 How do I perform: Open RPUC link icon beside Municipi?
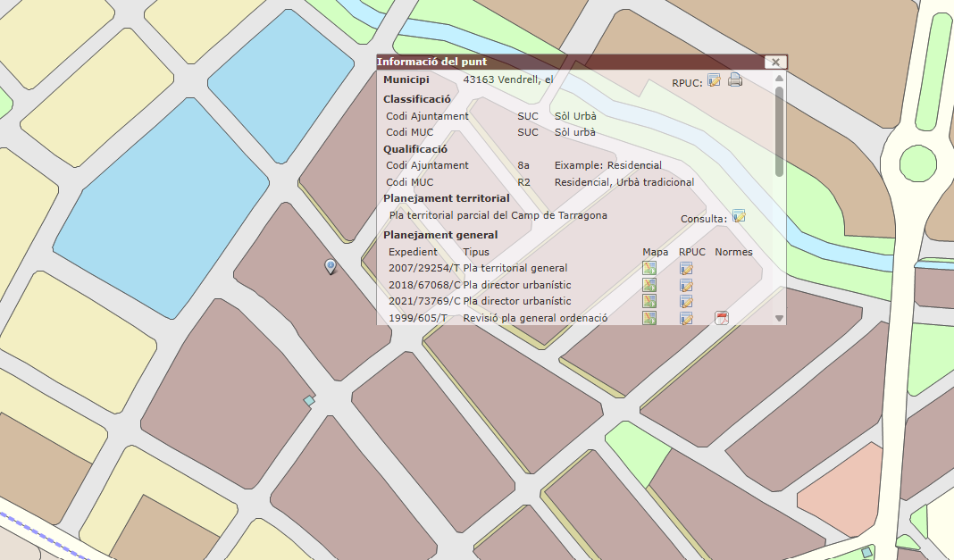[x=714, y=80]
